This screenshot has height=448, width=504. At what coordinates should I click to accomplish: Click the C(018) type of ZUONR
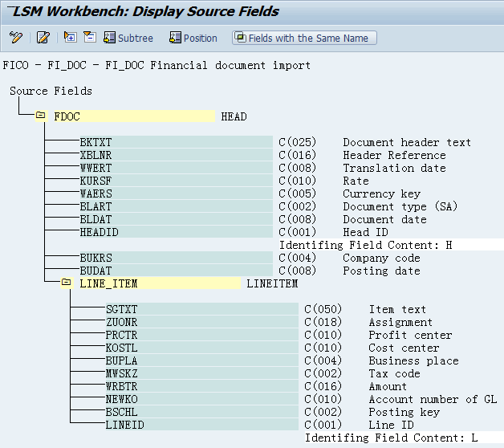tap(323, 322)
